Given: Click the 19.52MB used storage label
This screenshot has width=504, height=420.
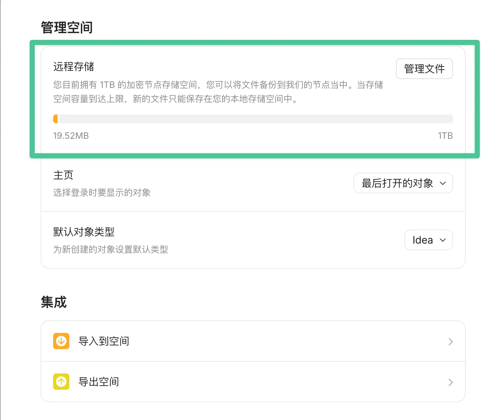Looking at the screenshot, I should (71, 136).
